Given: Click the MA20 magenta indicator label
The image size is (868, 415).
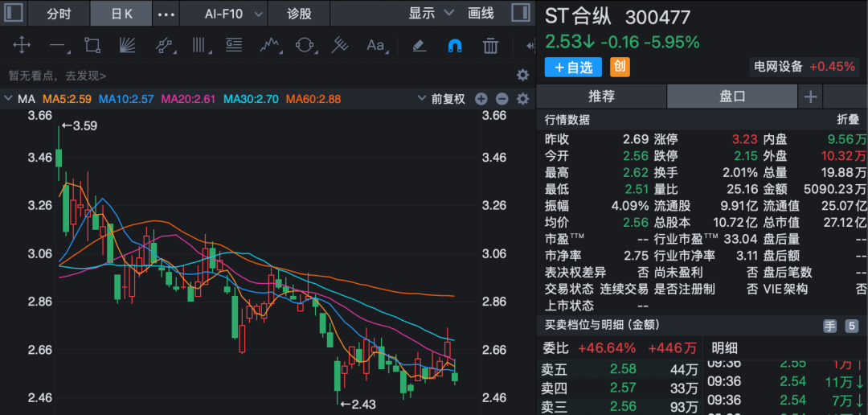Looking at the screenshot, I should coord(189,99).
